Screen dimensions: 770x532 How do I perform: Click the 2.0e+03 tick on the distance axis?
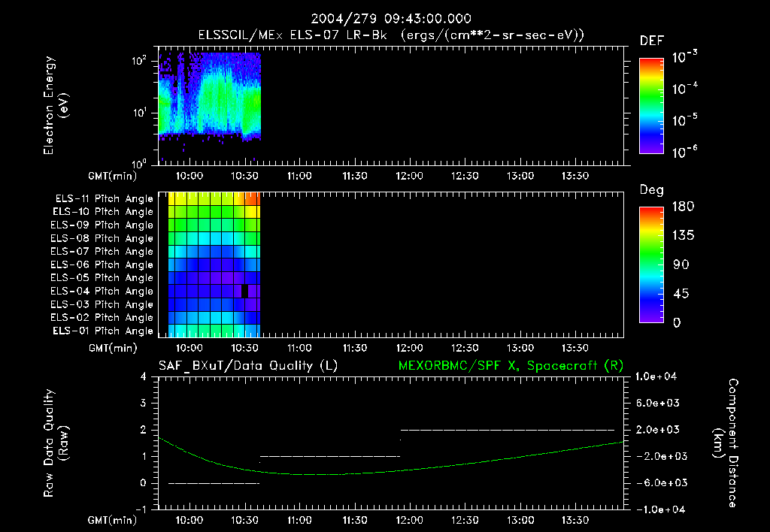tap(658, 430)
